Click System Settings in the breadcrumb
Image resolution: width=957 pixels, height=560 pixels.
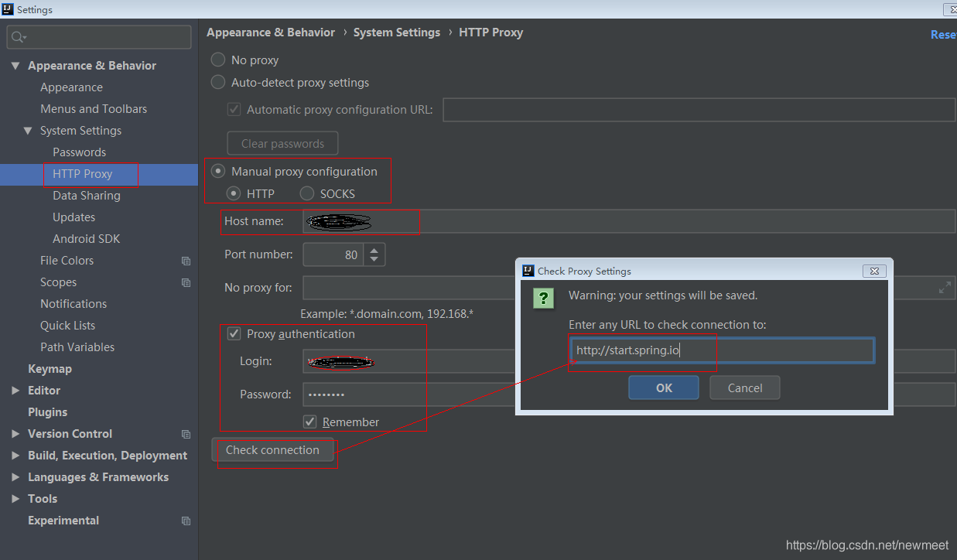coord(397,32)
